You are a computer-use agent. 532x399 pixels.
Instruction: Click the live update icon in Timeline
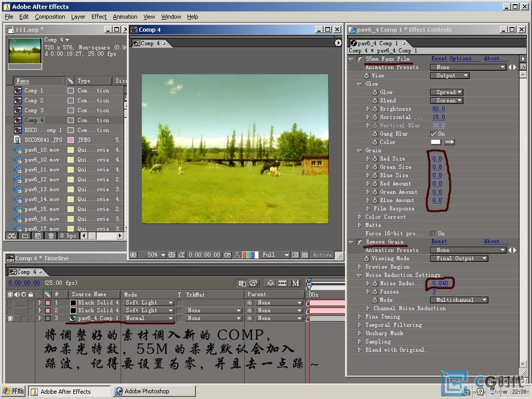click(242, 283)
